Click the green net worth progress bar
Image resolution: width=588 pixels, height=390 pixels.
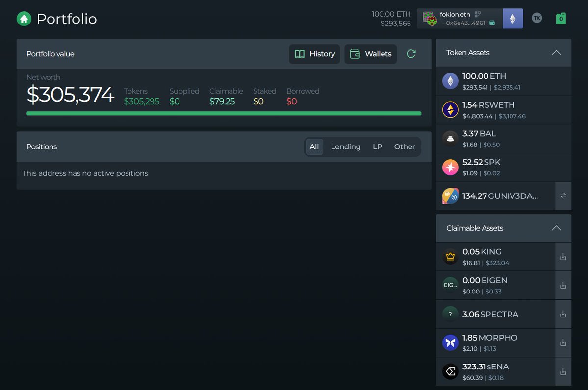(224, 113)
